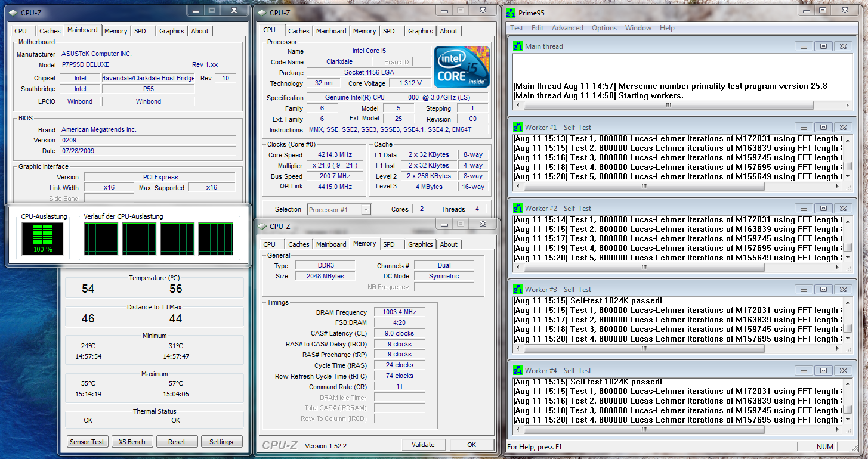Viewport: 868px width, 459px height.
Task: Click the CPU-Z icon in the Memory window title bar
Action: [261, 226]
